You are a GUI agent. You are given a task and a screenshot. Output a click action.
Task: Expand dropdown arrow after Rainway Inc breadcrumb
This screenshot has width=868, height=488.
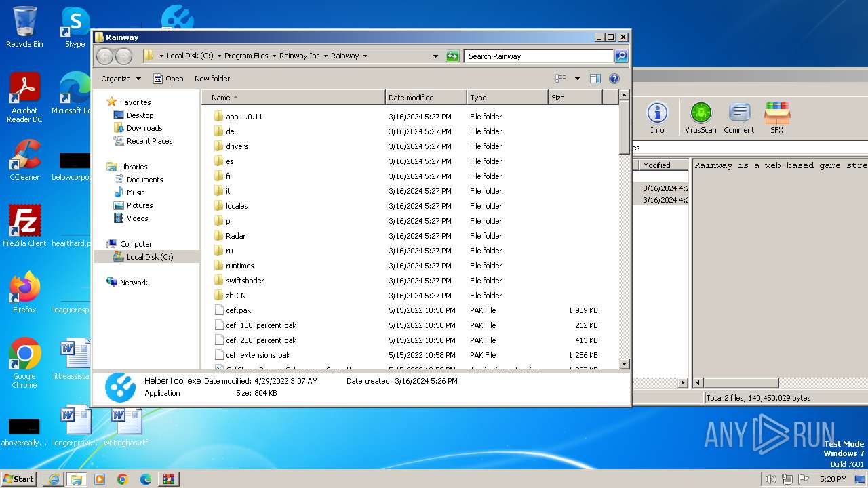click(x=325, y=56)
